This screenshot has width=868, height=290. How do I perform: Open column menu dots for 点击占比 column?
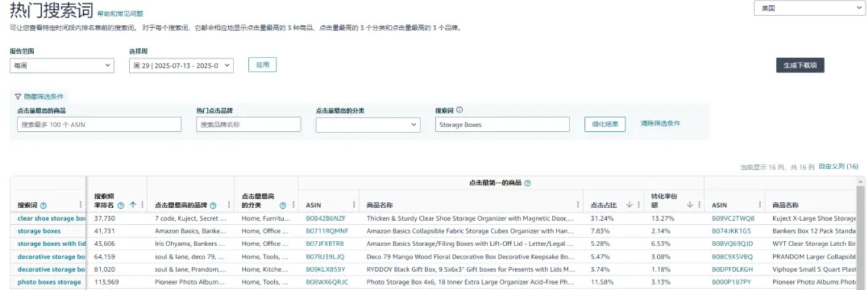(x=638, y=205)
